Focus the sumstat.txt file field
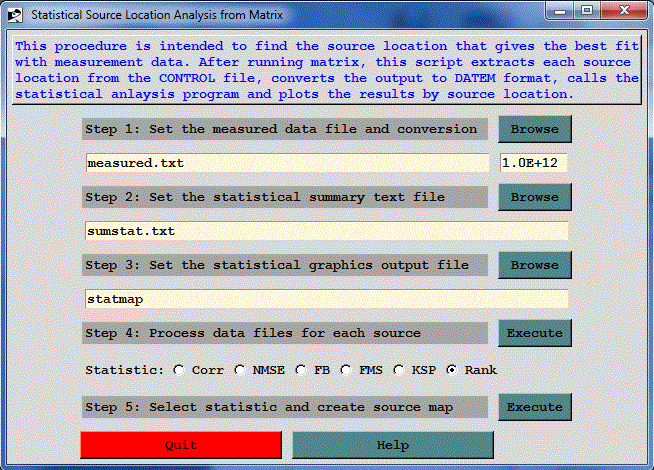Viewport: 654px width, 470px height. coord(326,231)
